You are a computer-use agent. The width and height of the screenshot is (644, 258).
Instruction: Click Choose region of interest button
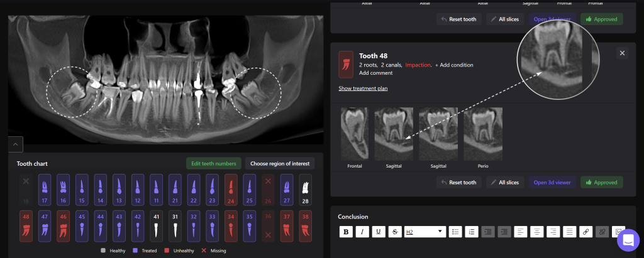(x=280, y=163)
